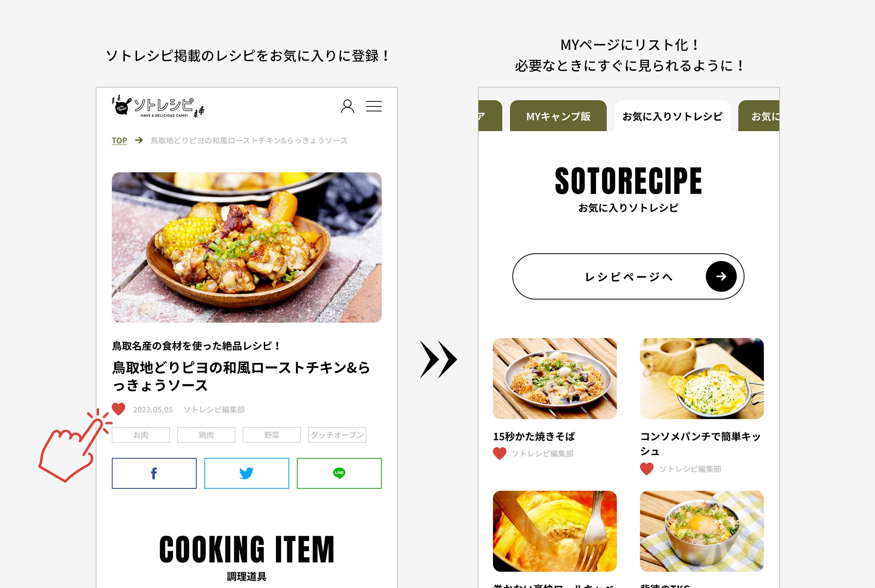
Task: Open the hamburger menu icon
Action: (x=374, y=107)
